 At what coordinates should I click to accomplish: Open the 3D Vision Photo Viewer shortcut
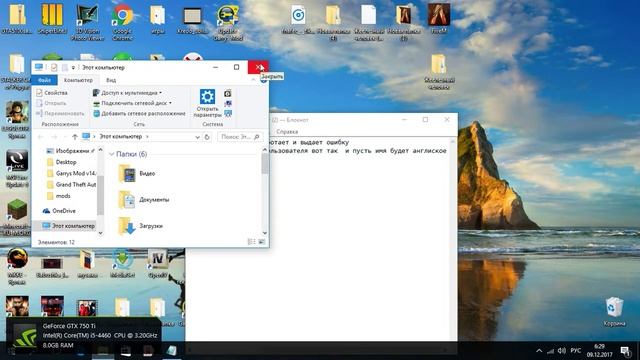(87, 22)
